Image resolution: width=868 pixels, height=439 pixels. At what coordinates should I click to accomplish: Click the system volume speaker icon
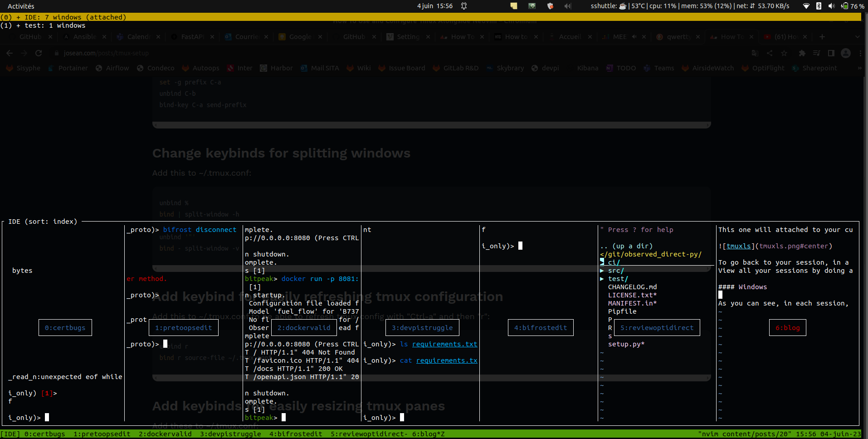[831, 6]
